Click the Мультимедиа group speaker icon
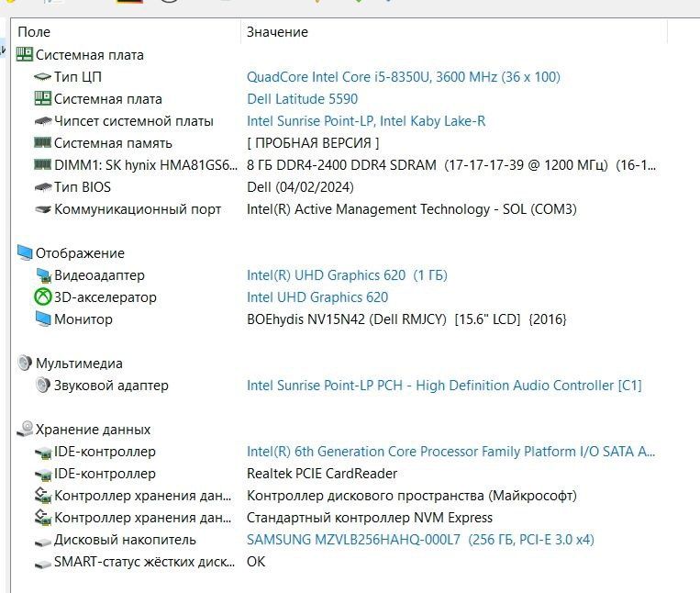 pyautogui.click(x=25, y=363)
